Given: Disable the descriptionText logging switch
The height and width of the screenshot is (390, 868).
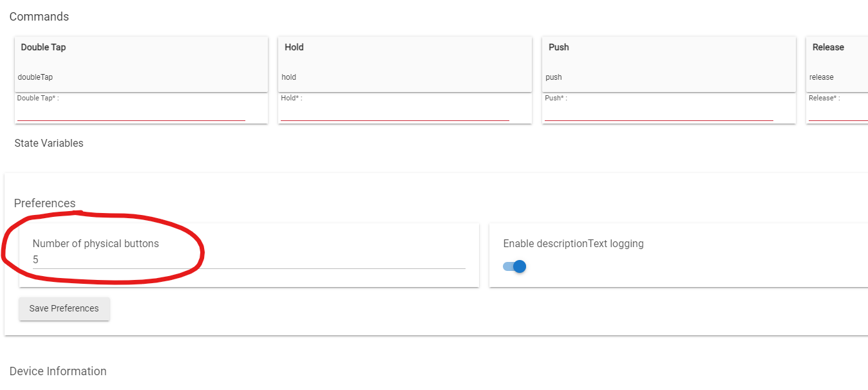Looking at the screenshot, I should pyautogui.click(x=514, y=266).
